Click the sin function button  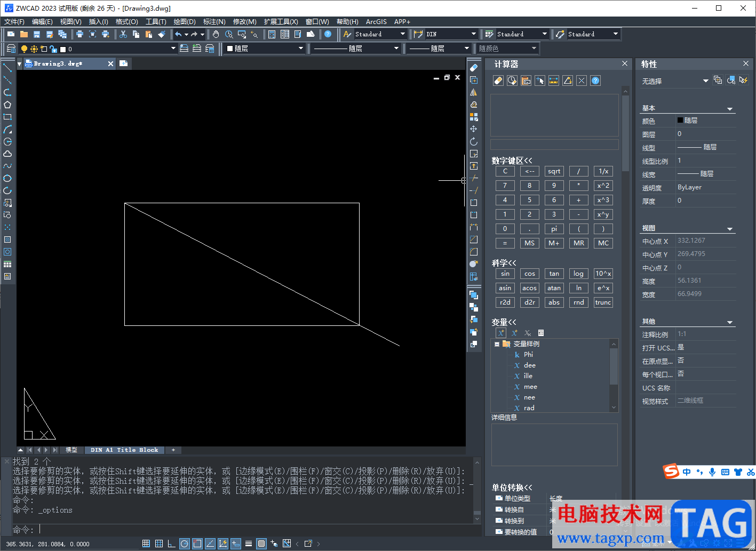pyautogui.click(x=505, y=274)
